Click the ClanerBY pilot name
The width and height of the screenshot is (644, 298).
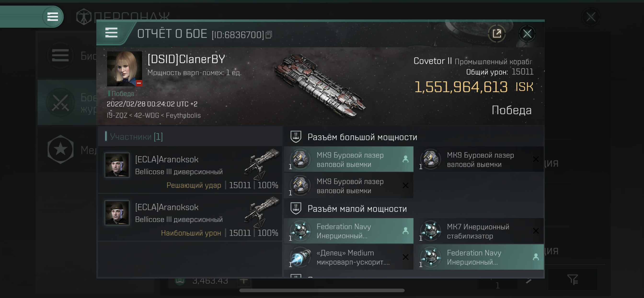click(x=186, y=59)
